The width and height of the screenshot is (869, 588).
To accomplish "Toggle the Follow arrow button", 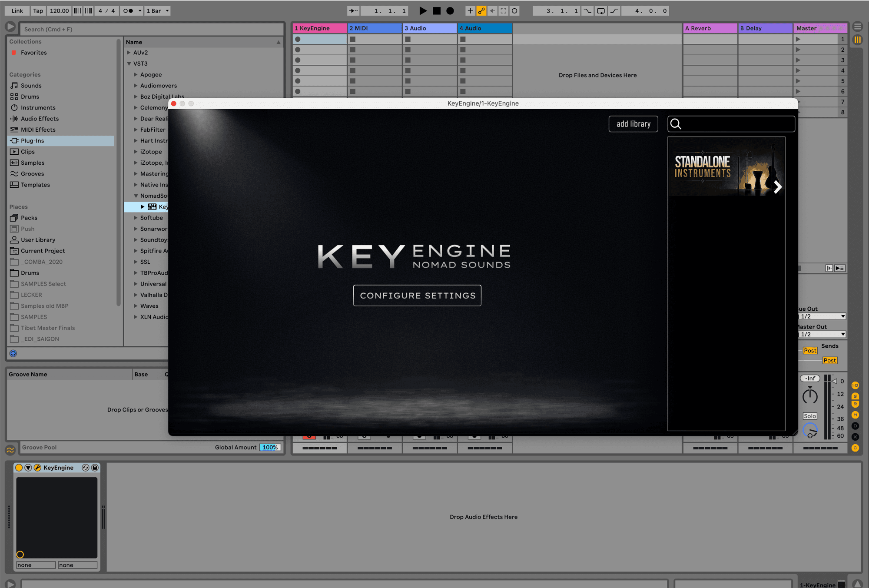I will tap(353, 11).
